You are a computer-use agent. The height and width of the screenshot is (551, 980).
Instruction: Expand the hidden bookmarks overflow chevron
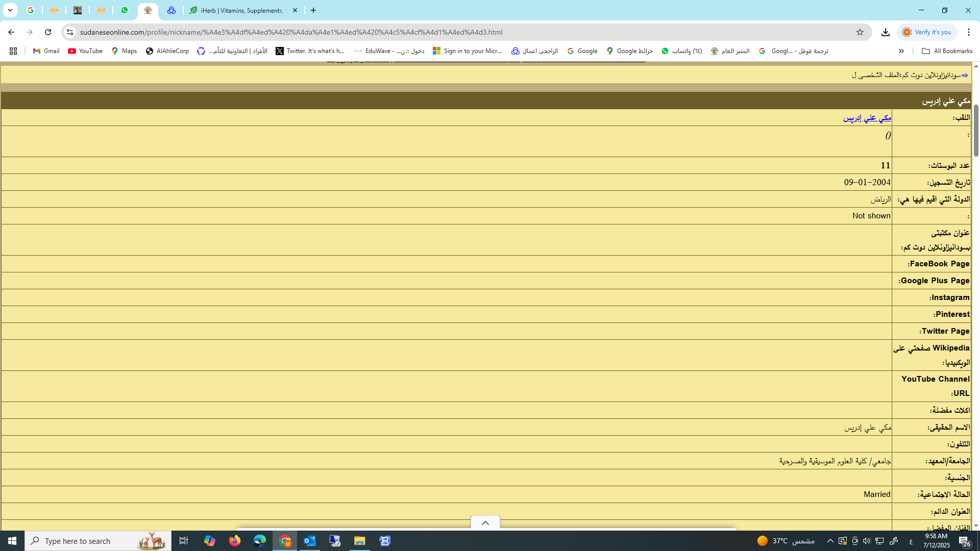pyautogui.click(x=901, y=51)
